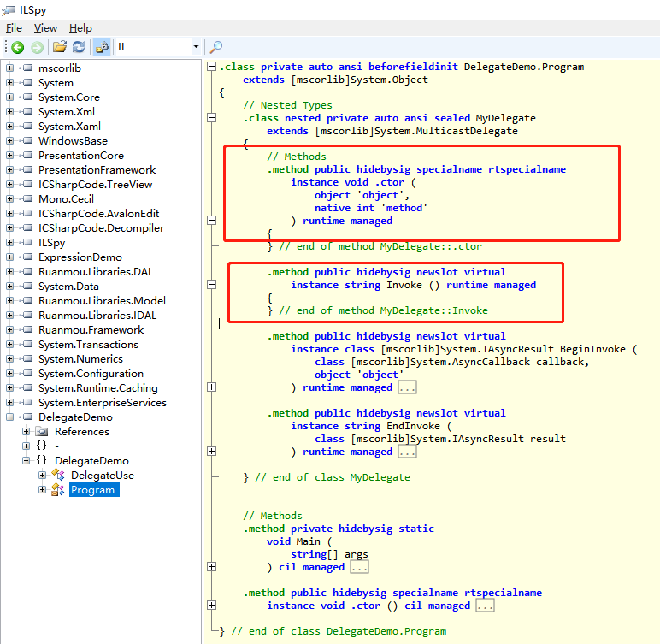Collapse the Invoke method code fold
Image resolution: width=660 pixels, height=644 pixels.
coord(212,285)
